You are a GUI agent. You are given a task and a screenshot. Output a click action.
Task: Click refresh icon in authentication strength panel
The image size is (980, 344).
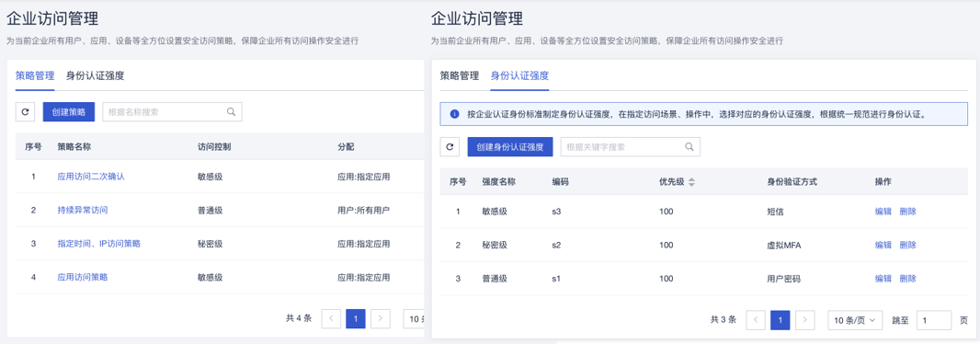coord(450,147)
